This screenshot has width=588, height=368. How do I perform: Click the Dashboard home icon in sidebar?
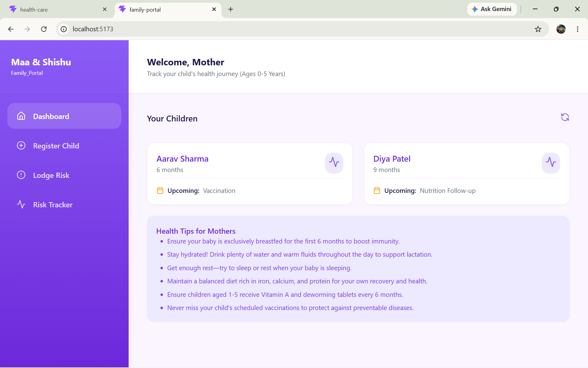(x=21, y=116)
